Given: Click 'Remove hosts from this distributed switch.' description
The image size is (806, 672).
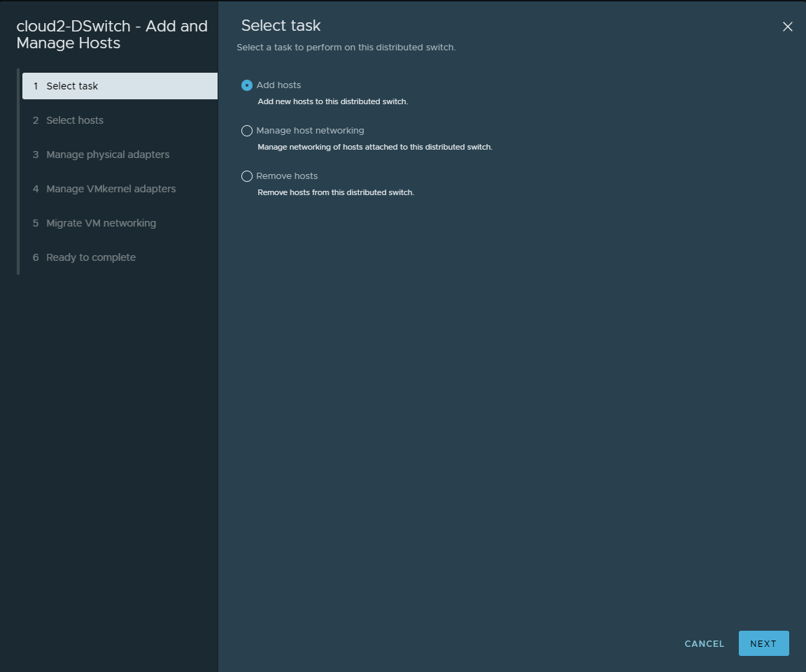Looking at the screenshot, I should [x=336, y=193].
